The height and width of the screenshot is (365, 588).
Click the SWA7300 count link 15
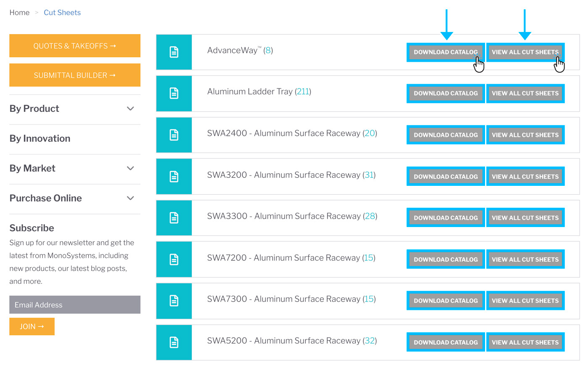pos(369,299)
